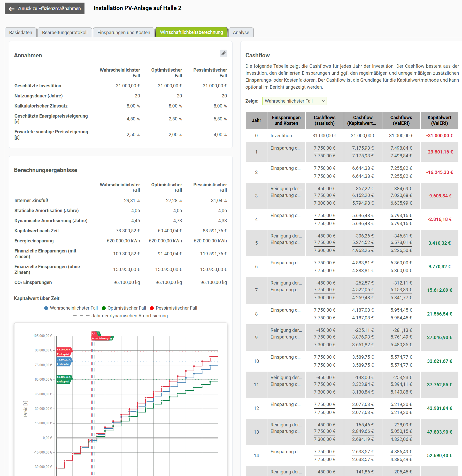Click Kapitalwert -31.000,00 € in year 0

439,136
